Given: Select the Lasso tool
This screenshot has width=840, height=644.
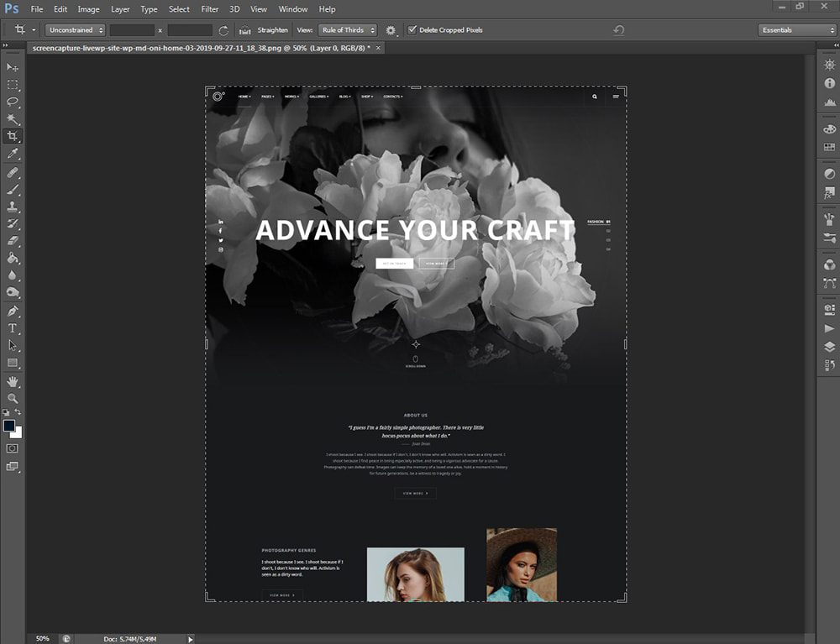Looking at the screenshot, I should coord(13,102).
